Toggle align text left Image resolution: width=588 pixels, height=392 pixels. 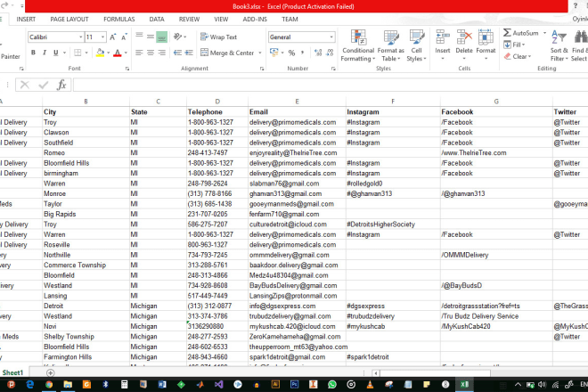point(139,53)
